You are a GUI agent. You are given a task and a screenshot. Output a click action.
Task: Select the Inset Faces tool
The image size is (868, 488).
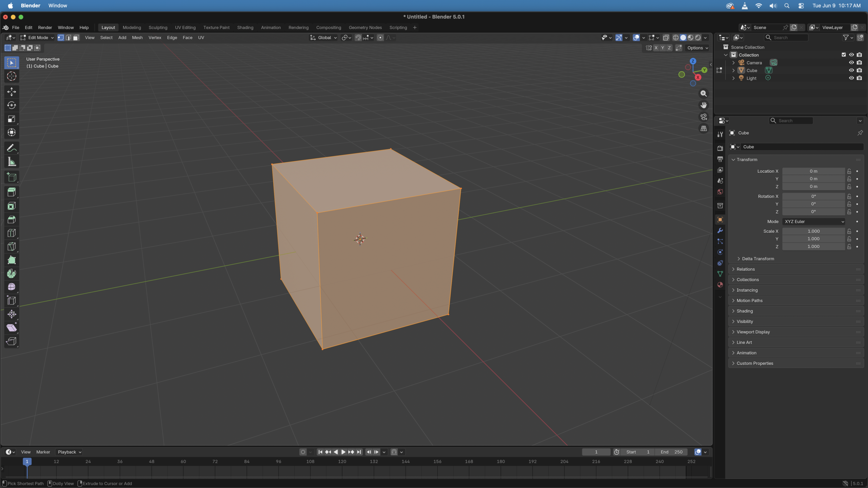click(x=12, y=206)
